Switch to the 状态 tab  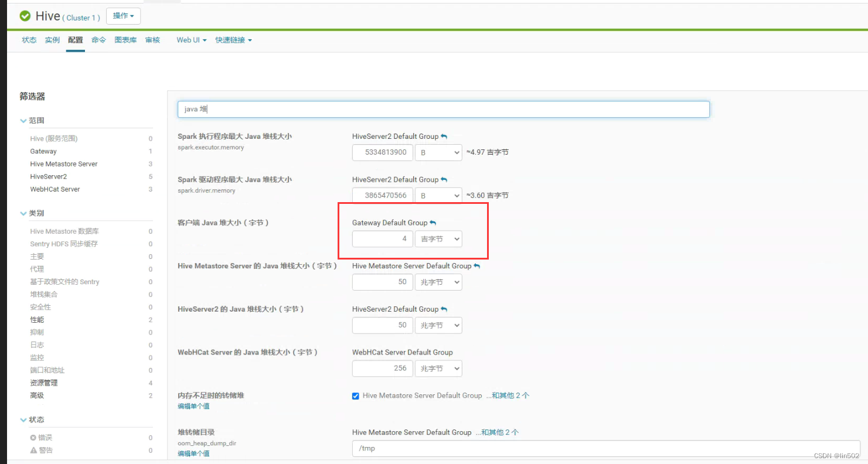pos(29,40)
